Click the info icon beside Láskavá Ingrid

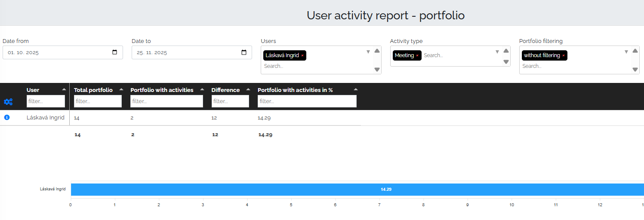(x=7, y=117)
